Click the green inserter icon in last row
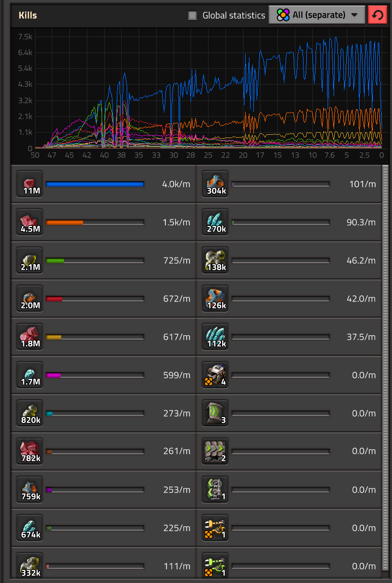392x583 pixels. [x=216, y=566]
